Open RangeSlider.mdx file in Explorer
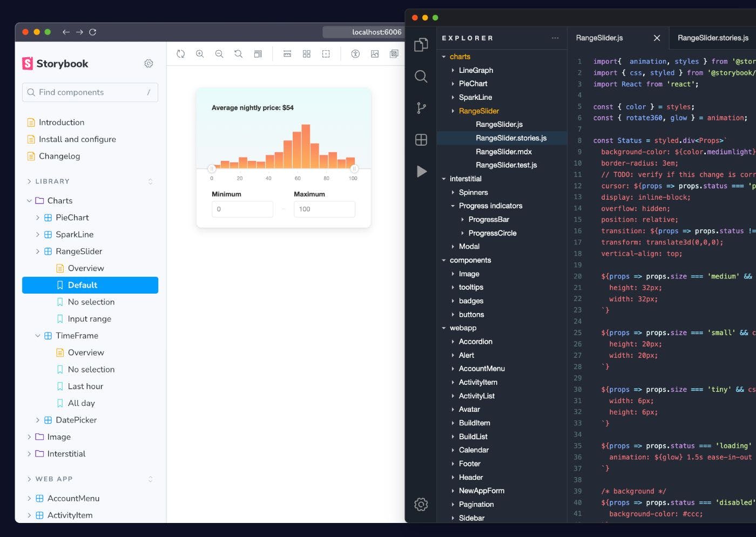The height and width of the screenshot is (537, 756). (x=503, y=152)
